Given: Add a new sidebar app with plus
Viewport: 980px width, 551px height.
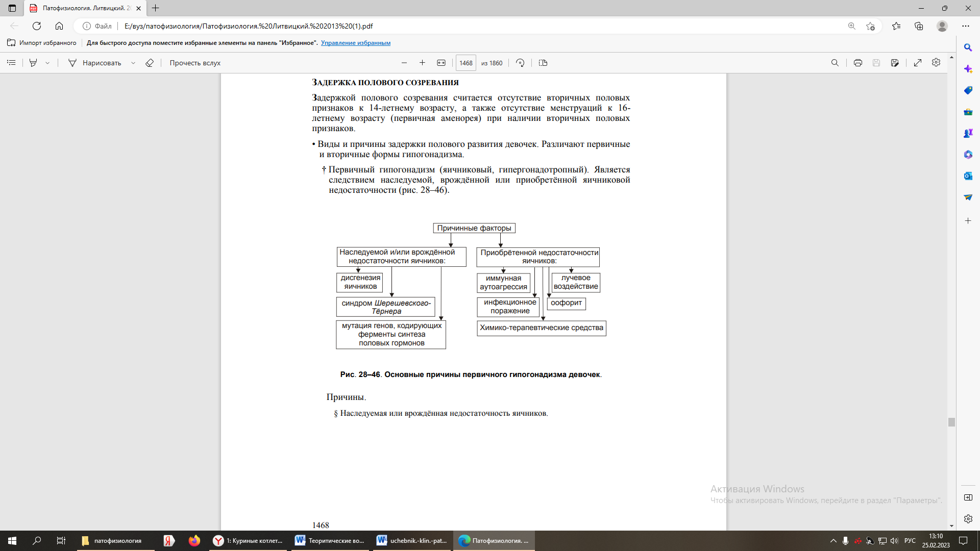Looking at the screenshot, I should click(x=968, y=221).
